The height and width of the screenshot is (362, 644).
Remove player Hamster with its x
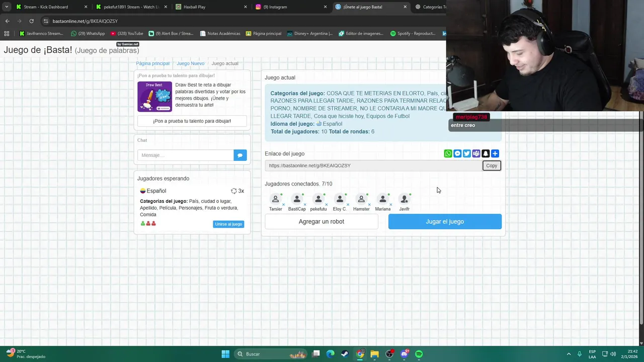point(369,205)
